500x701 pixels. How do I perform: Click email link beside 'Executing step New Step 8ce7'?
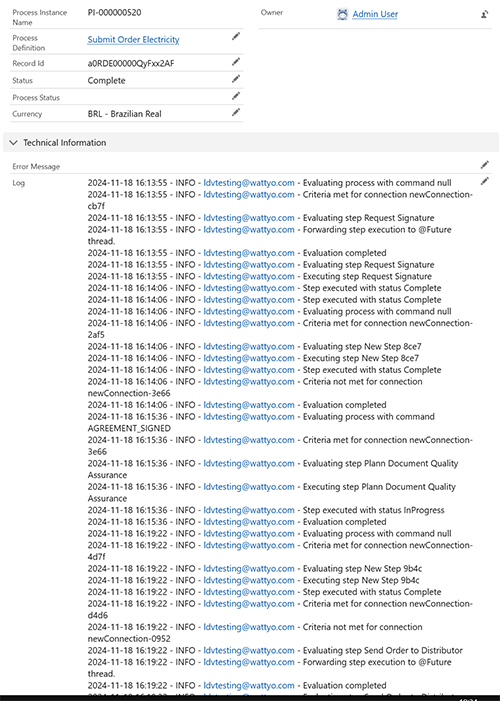click(249, 358)
